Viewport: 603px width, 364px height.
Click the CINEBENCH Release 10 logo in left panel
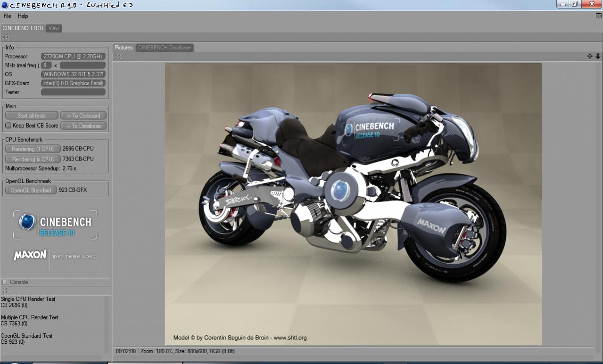pos(55,225)
